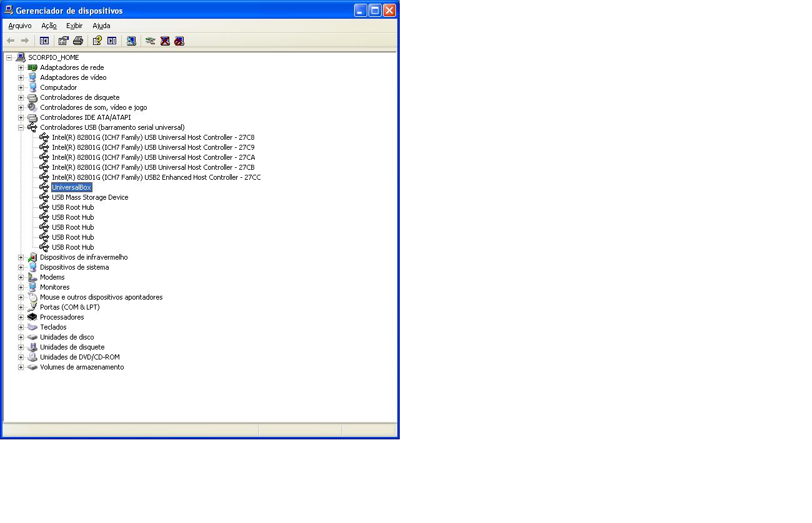The height and width of the screenshot is (523, 812).
Task: Click the USB icon beside USB Mass Storage Device
Action: pos(44,197)
